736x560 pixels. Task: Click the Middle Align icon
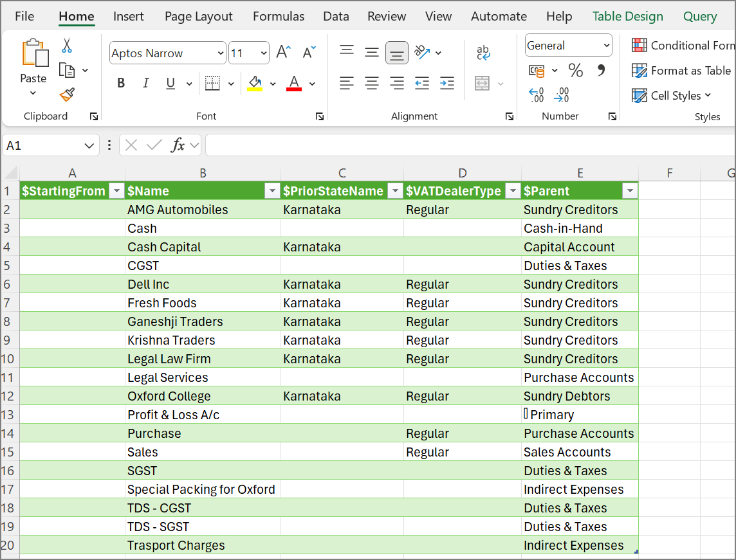(372, 51)
